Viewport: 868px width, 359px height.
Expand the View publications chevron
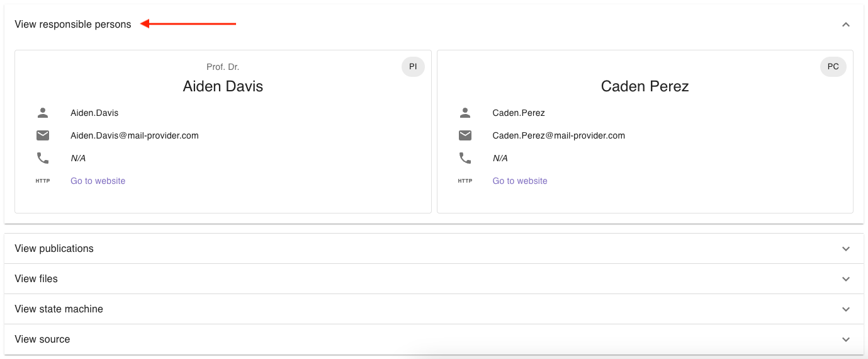(x=845, y=249)
